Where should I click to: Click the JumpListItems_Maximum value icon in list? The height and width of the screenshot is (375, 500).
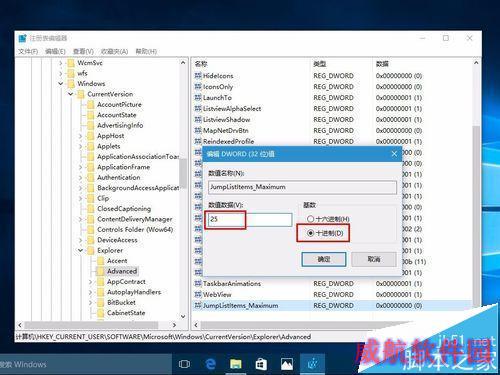click(x=198, y=306)
